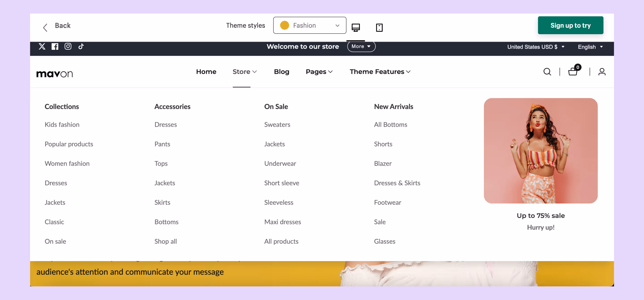Switch to desktop preview mode

[x=356, y=27]
